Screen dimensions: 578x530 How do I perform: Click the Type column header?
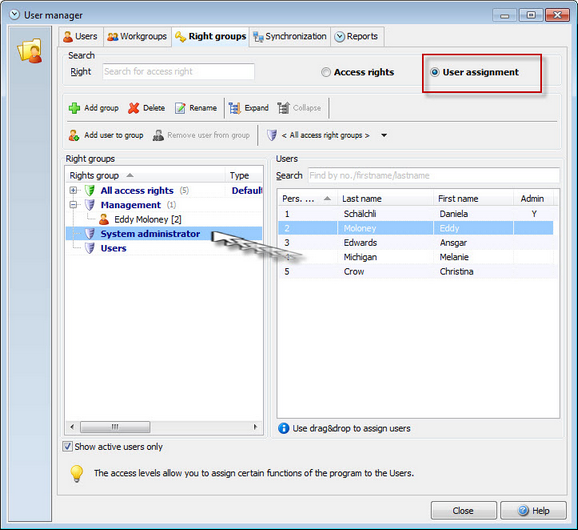(x=244, y=175)
